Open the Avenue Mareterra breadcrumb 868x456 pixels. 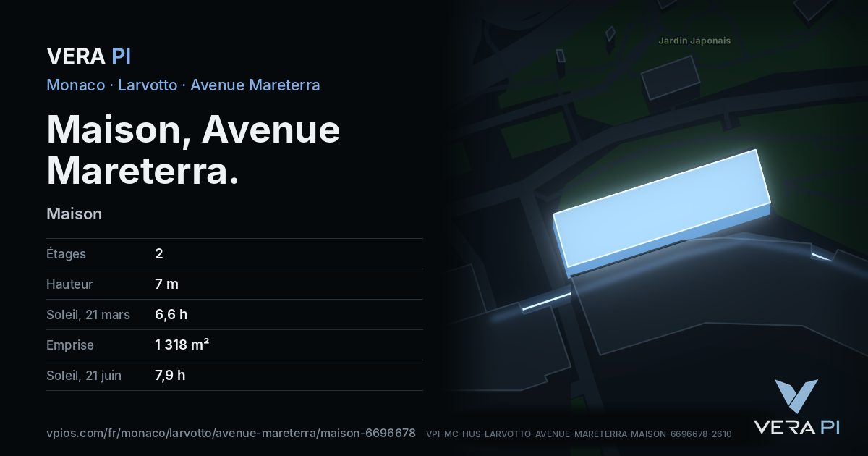255,85
